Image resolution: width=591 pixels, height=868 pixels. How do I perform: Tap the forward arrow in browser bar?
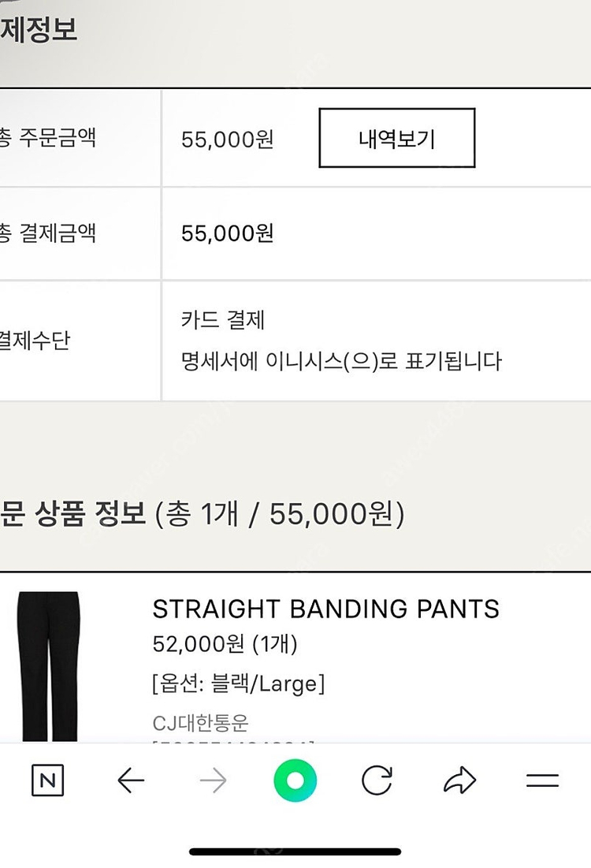[x=213, y=781]
